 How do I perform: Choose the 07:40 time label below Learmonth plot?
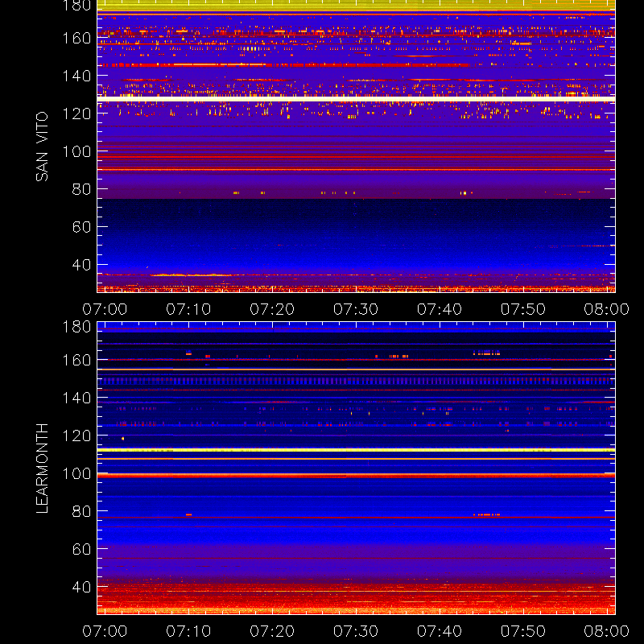440,631
